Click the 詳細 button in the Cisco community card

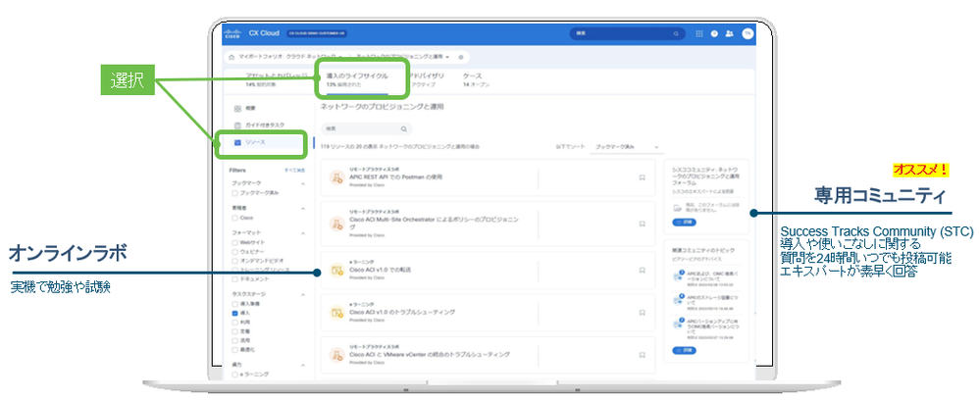coord(683,223)
